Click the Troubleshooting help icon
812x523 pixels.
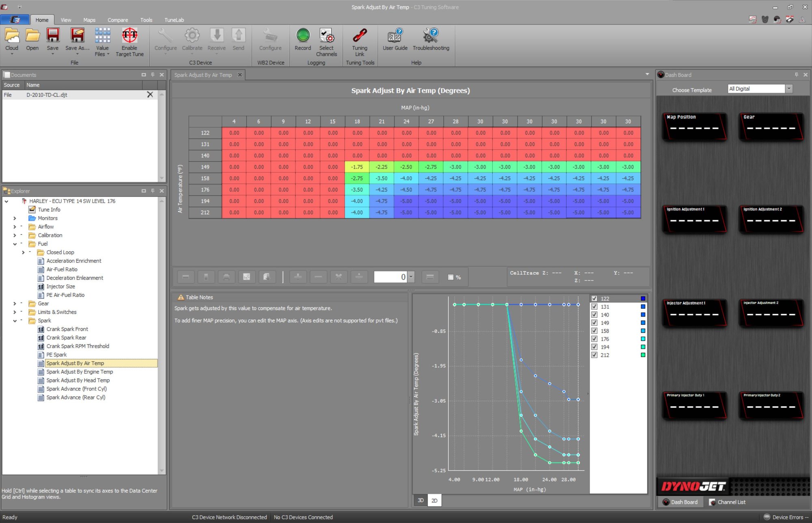click(431, 36)
